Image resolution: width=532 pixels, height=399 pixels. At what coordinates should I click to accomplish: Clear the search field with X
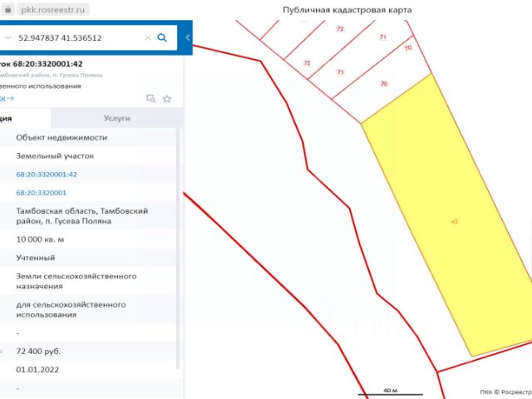tap(148, 37)
